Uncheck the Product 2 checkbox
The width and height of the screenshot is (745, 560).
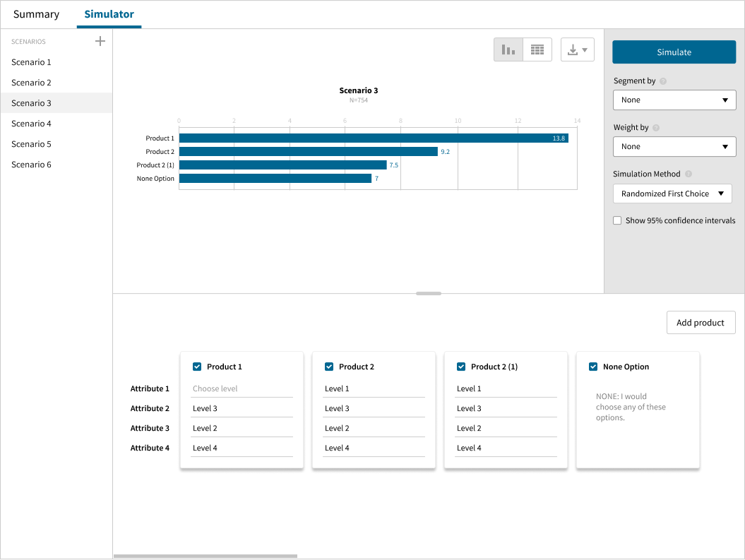(329, 367)
